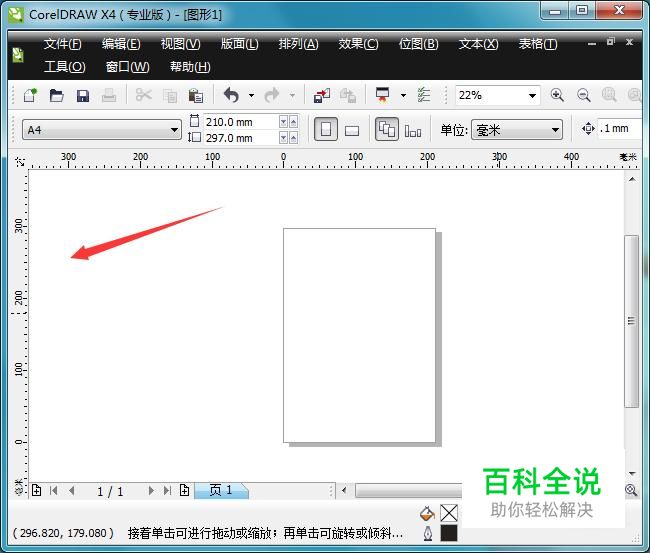Open the 排列(A) menu
The width and height of the screenshot is (650, 553).
pyautogui.click(x=298, y=44)
